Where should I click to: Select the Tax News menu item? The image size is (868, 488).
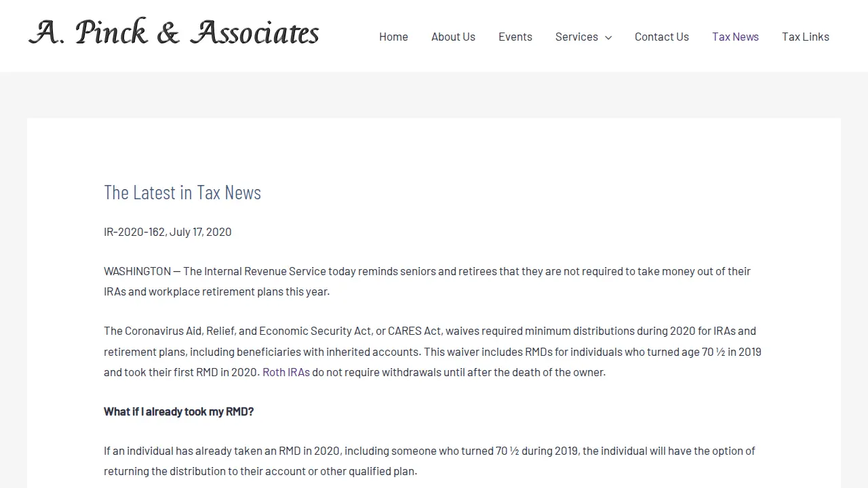tap(735, 37)
